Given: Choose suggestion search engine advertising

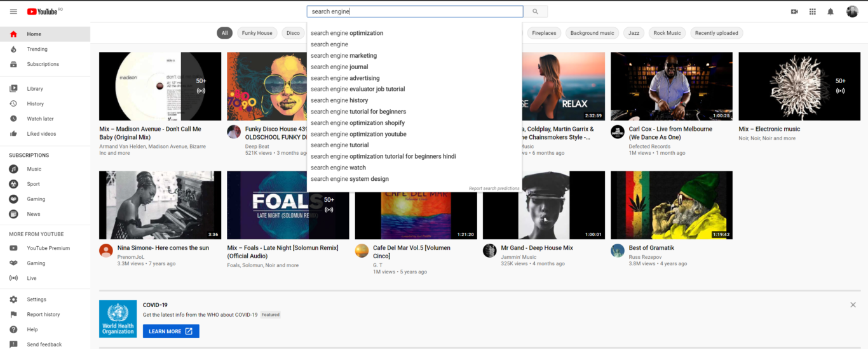Looking at the screenshot, I should pyautogui.click(x=414, y=78).
